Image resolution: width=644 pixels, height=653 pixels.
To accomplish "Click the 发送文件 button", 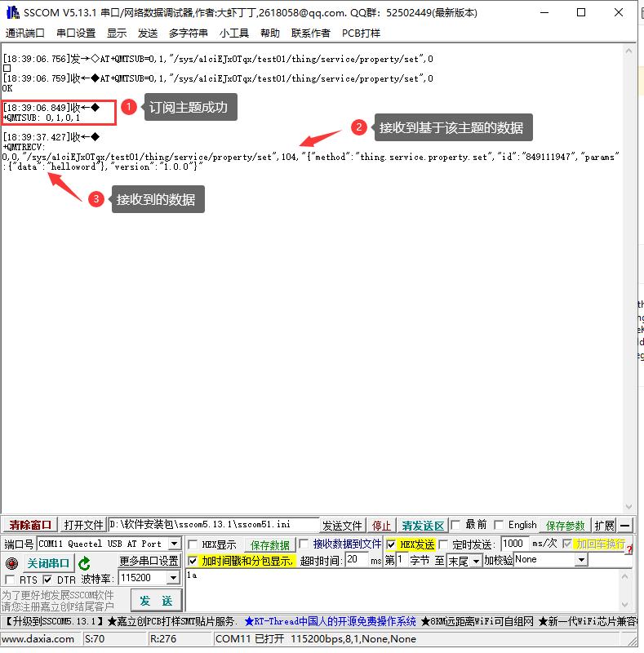I will click(343, 526).
